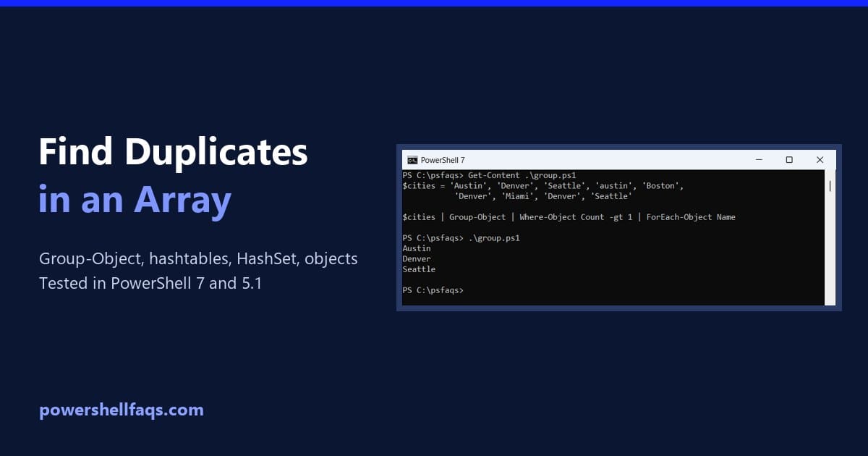868x456 pixels.
Task: Click the line starting with 'Denver', 'Miami'
Action: 543,196
